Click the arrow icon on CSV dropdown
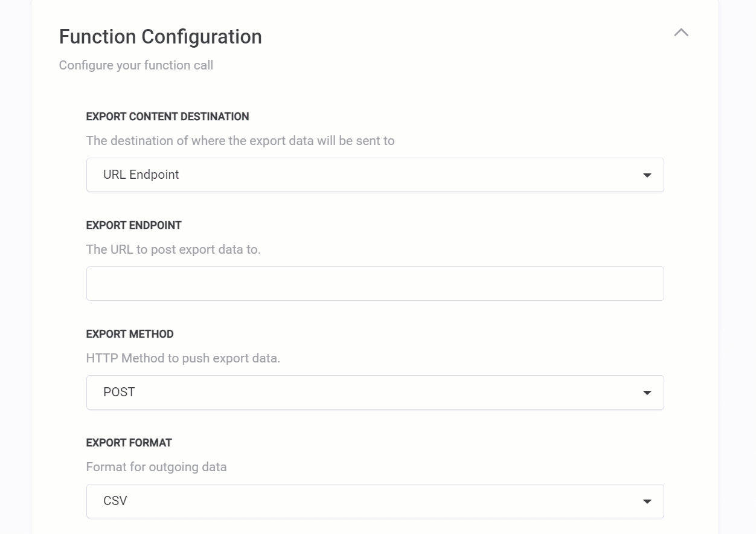 point(647,501)
